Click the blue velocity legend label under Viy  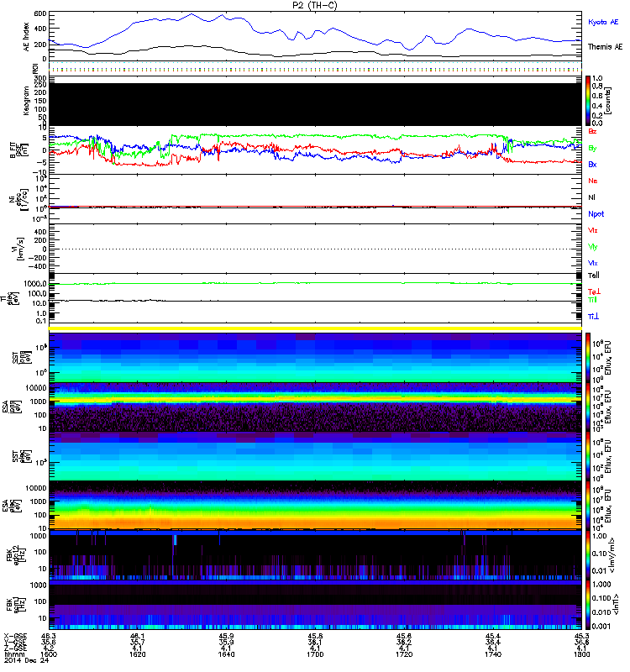(593, 263)
